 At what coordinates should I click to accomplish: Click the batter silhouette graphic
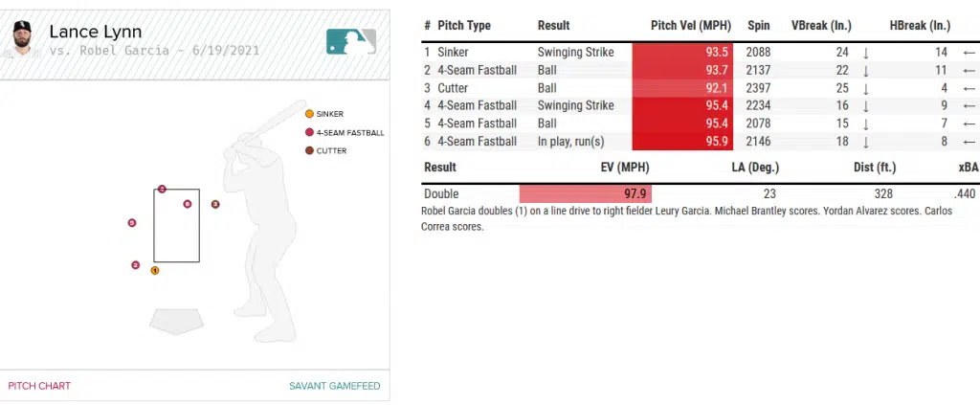(258, 220)
